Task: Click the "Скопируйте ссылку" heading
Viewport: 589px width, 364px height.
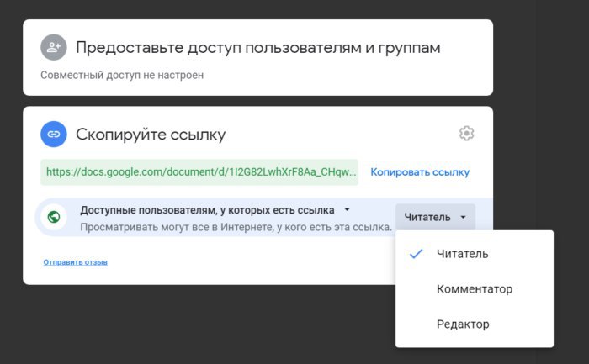Action: (x=151, y=135)
